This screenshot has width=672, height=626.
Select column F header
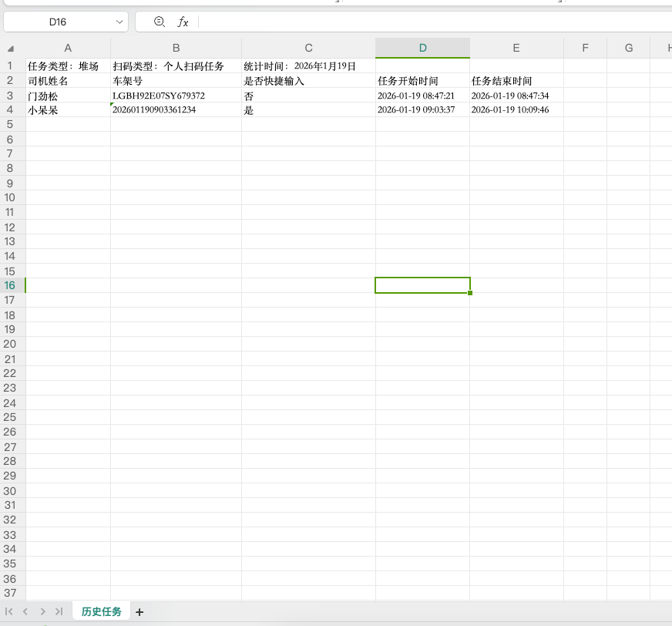point(586,48)
